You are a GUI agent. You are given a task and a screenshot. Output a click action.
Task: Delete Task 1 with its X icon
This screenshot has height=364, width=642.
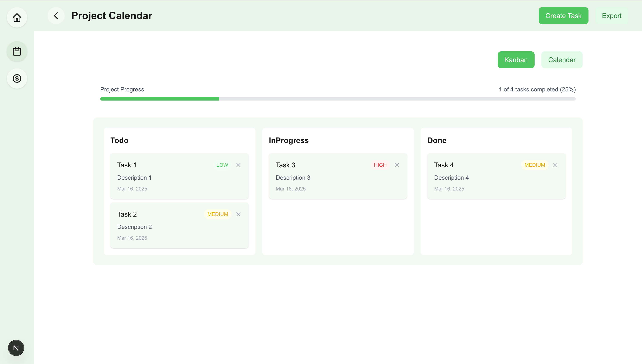[238, 165]
